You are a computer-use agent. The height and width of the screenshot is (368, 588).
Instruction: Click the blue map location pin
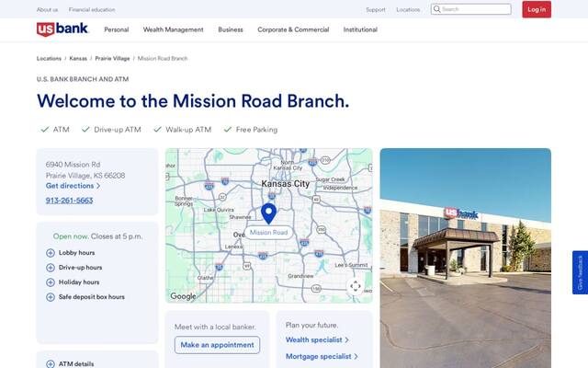pyautogui.click(x=268, y=214)
